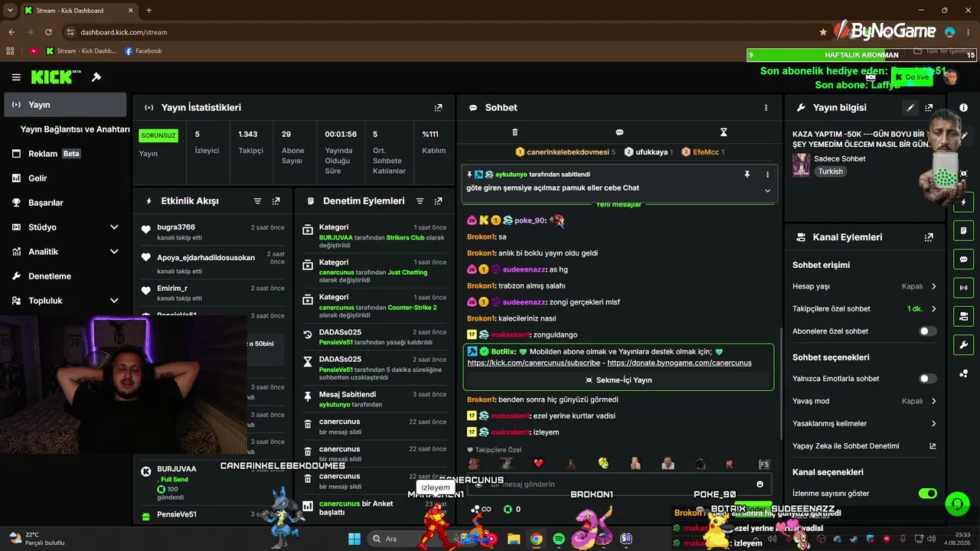The height and width of the screenshot is (551, 980).
Task: Select Yayın in the sidebar
Action: click(65, 105)
